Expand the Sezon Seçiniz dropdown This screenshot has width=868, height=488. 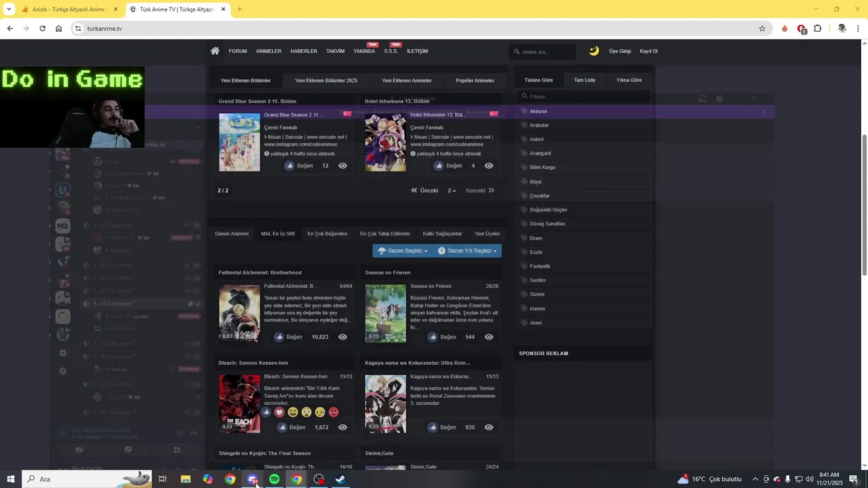point(403,251)
